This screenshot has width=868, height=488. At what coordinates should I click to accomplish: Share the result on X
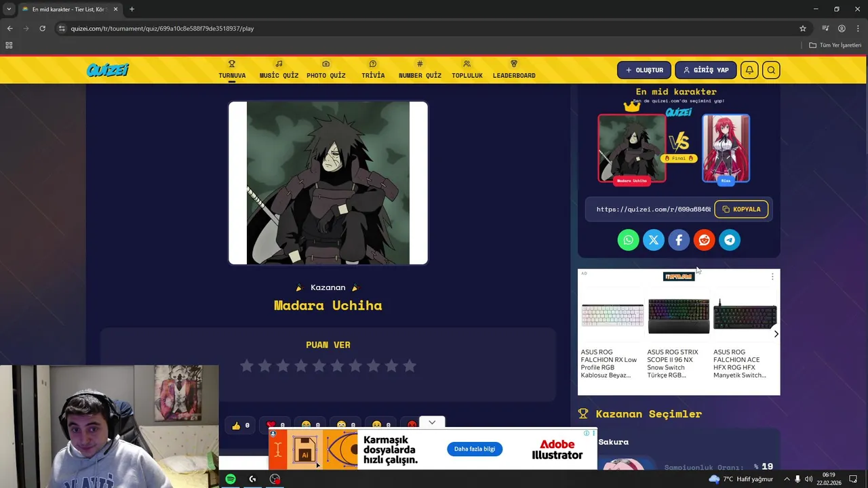coord(654,240)
